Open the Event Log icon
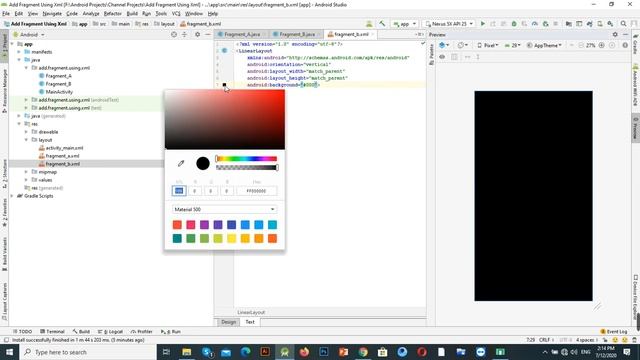The width and height of the screenshot is (640, 360). pyautogui.click(x=614, y=331)
